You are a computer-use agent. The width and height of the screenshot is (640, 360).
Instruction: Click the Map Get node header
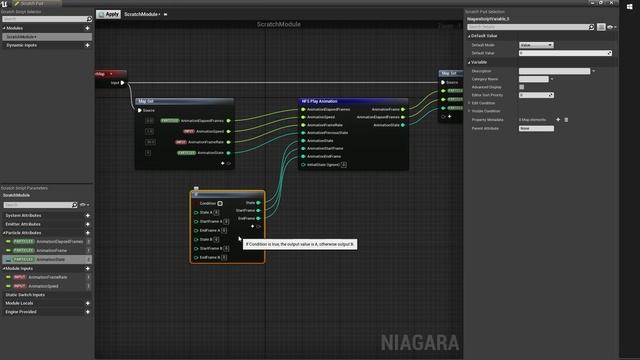coord(184,101)
